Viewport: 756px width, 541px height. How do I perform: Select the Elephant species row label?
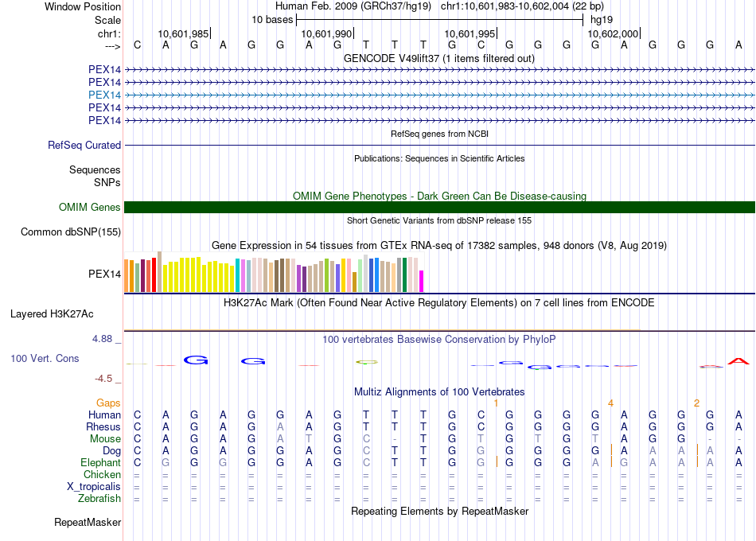point(100,462)
